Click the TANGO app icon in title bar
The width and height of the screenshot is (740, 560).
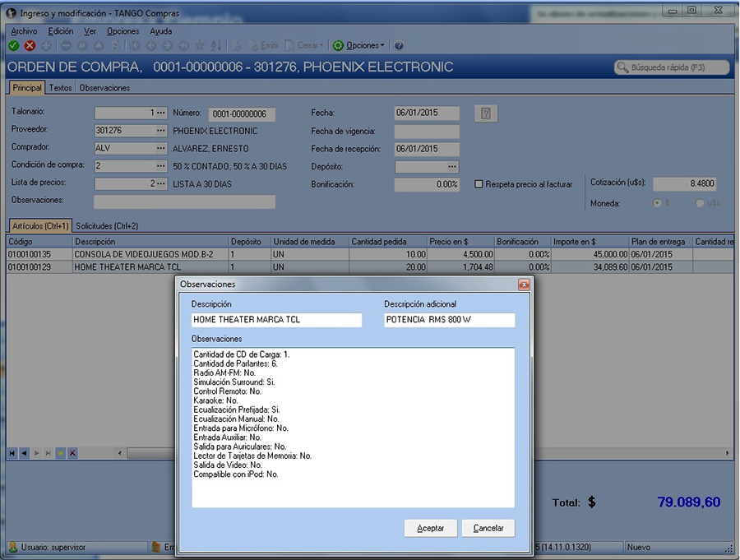click(12, 13)
